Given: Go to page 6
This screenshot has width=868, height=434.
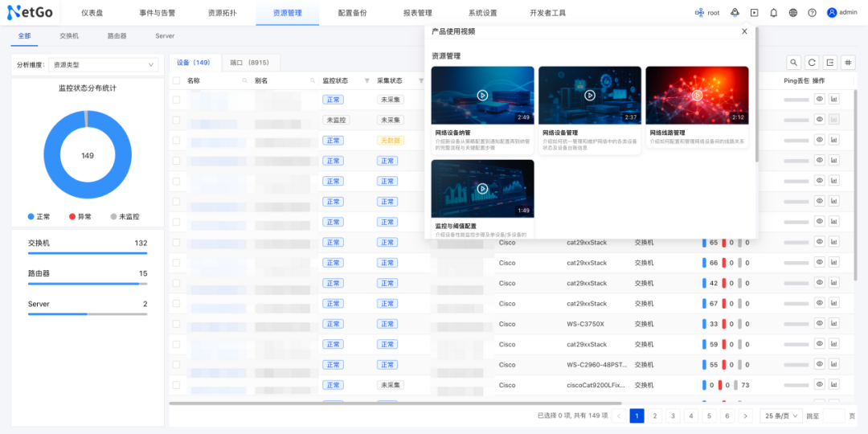Looking at the screenshot, I should (x=727, y=416).
